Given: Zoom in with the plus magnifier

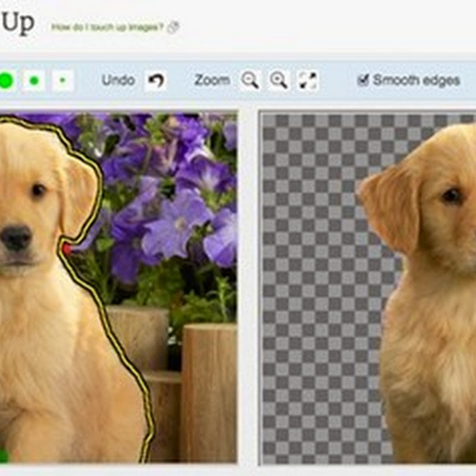Looking at the screenshot, I should 278,80.
